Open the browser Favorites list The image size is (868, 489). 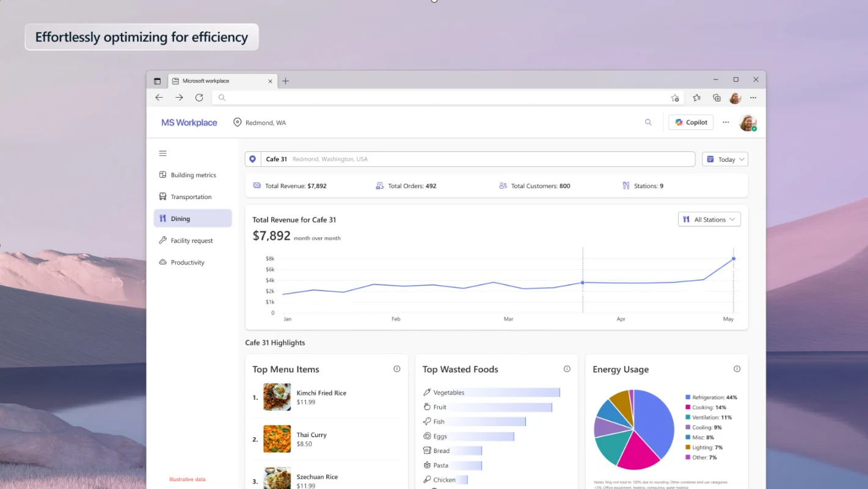pos(697,98)
